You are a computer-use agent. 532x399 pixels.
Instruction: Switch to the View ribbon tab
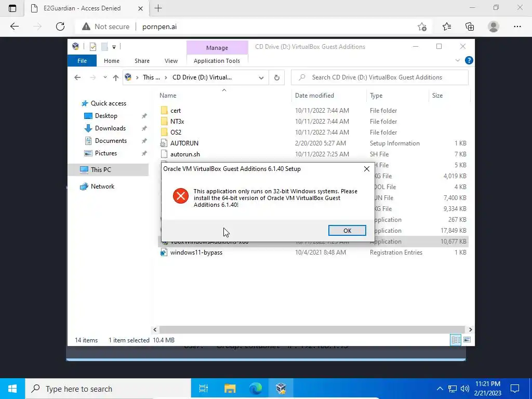click(171, 61)
